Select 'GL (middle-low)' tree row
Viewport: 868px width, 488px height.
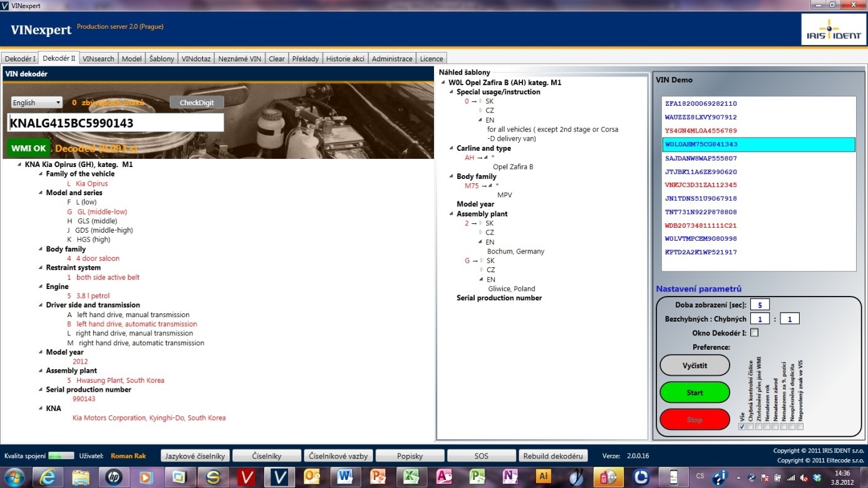[x=97, y=211]
